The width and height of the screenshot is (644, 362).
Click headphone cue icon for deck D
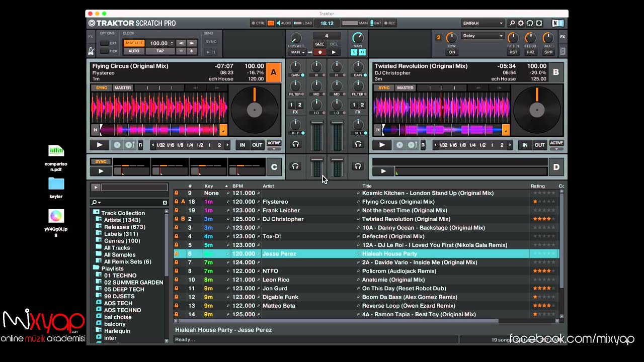(x=358, y=166)
